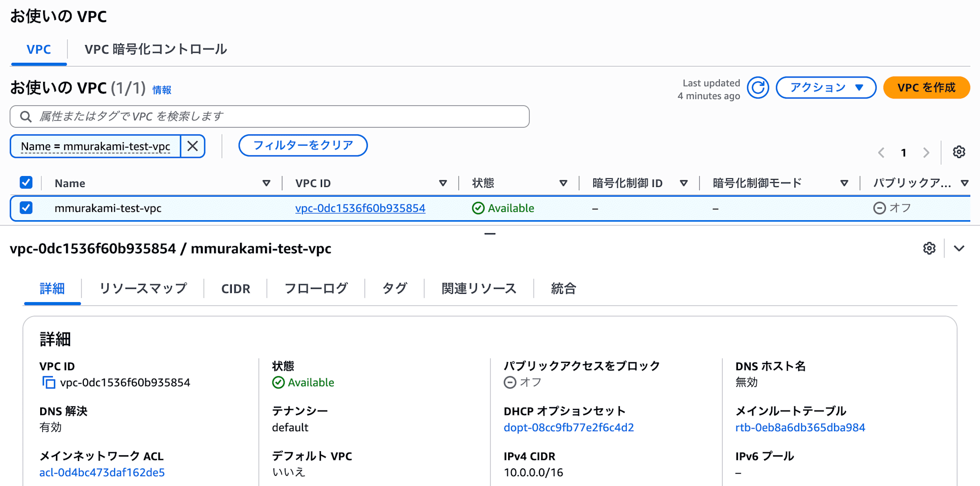Sort by 暗号化制御 ID column arrow
The width and height of the screenshot is (980, 486).
pyautogui.click(x=684, y=183)
